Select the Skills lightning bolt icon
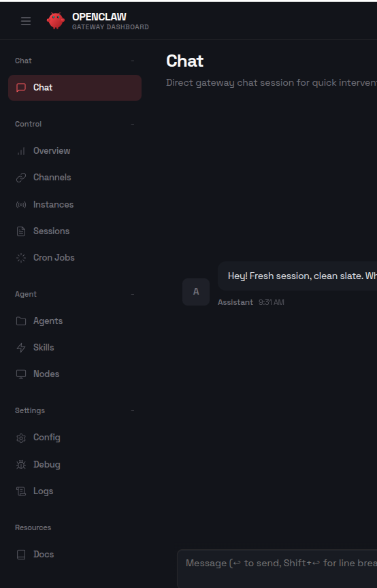 point(21,348)
